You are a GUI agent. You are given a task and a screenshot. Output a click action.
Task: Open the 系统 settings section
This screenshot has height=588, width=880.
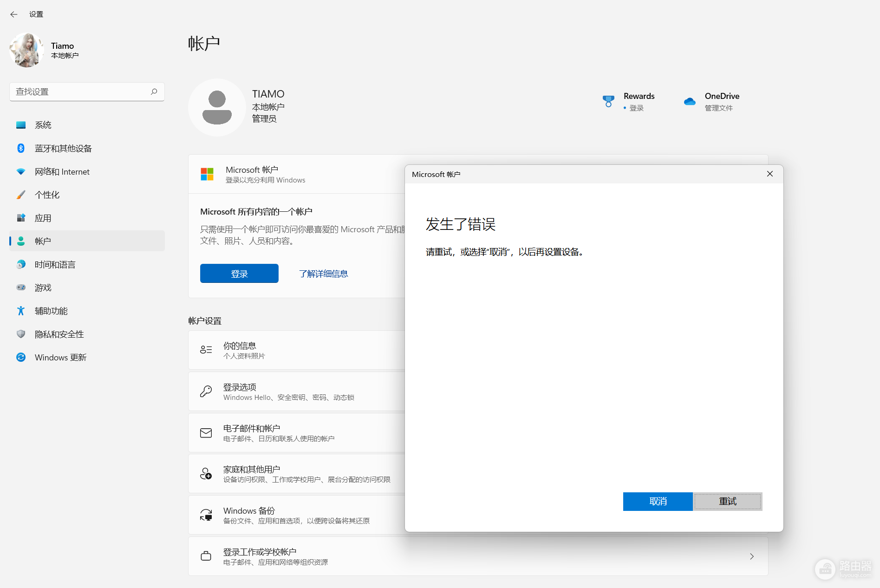pyautogui.click(x=87, y=125)
